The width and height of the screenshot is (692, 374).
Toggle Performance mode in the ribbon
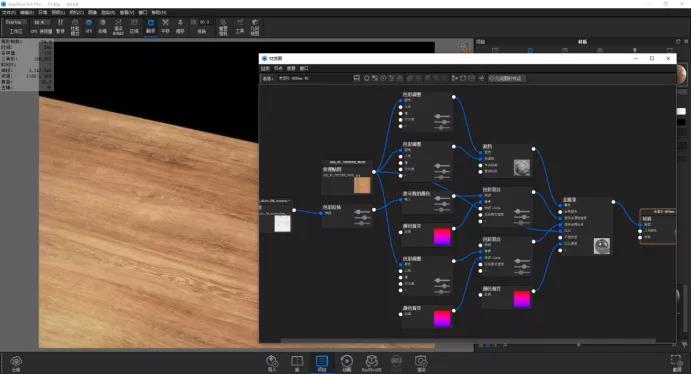(x=75, y=26)
